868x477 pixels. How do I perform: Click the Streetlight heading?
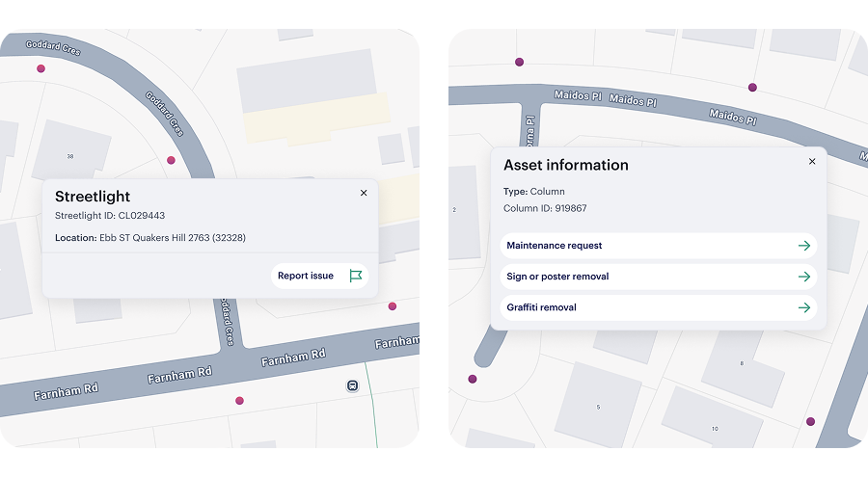(x=93, y=197)
